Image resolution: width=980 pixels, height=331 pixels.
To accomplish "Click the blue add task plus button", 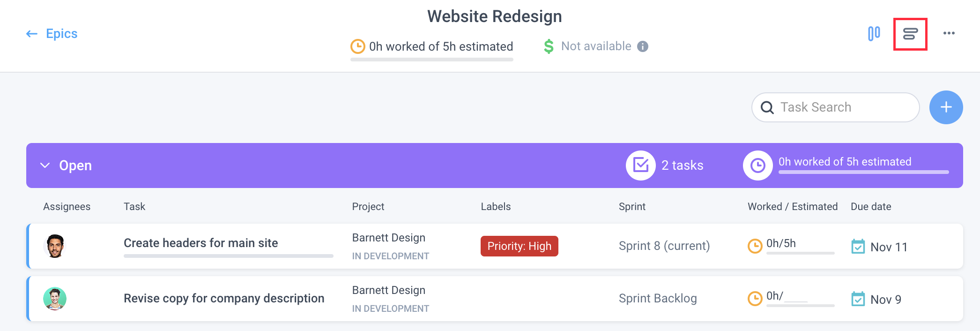I will click(946, 107).
